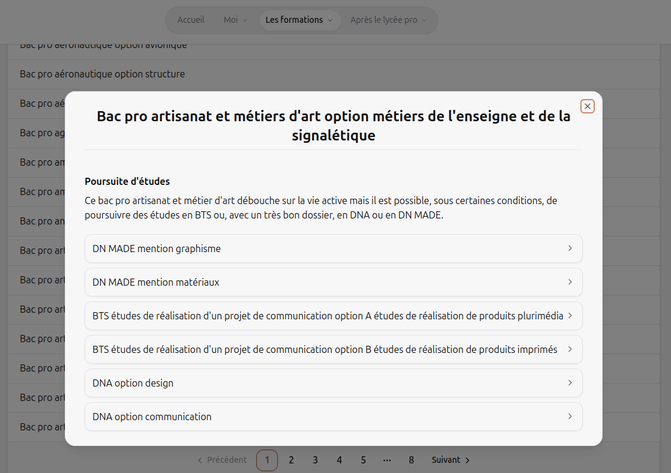Click the Poursuite d'études heading
Image resolution: width=671 pixels, height=473 pixels.
(x=127, y=181)
